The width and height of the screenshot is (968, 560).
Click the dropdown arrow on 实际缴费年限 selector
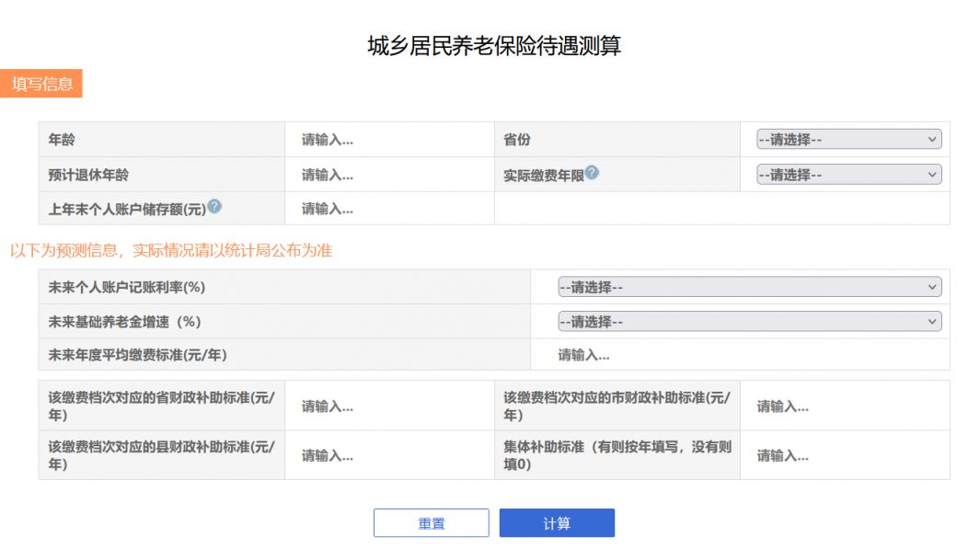pyautogui.click(x=932, y=173)
